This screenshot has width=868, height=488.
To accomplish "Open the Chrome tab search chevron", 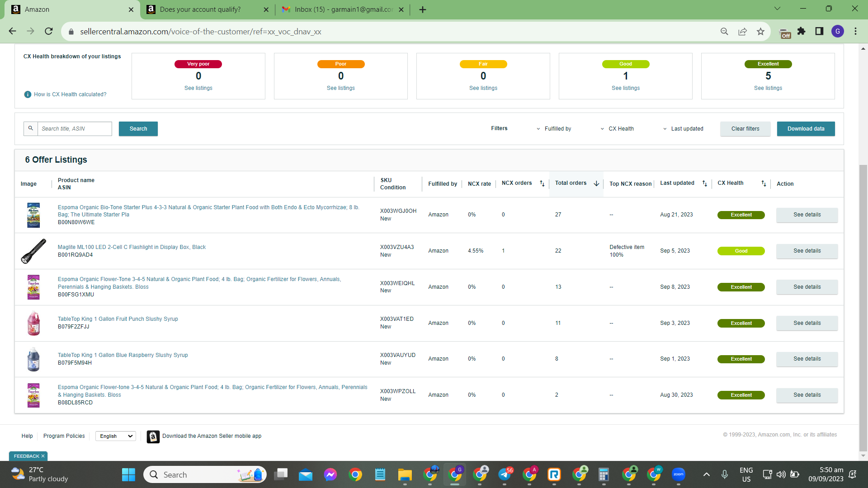I will (777, 9).
